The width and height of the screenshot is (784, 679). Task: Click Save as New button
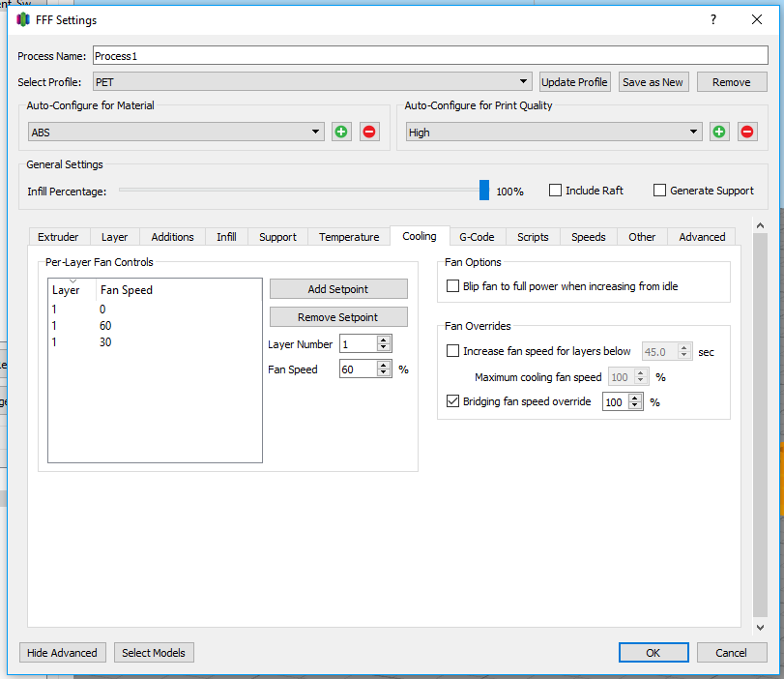653,82
